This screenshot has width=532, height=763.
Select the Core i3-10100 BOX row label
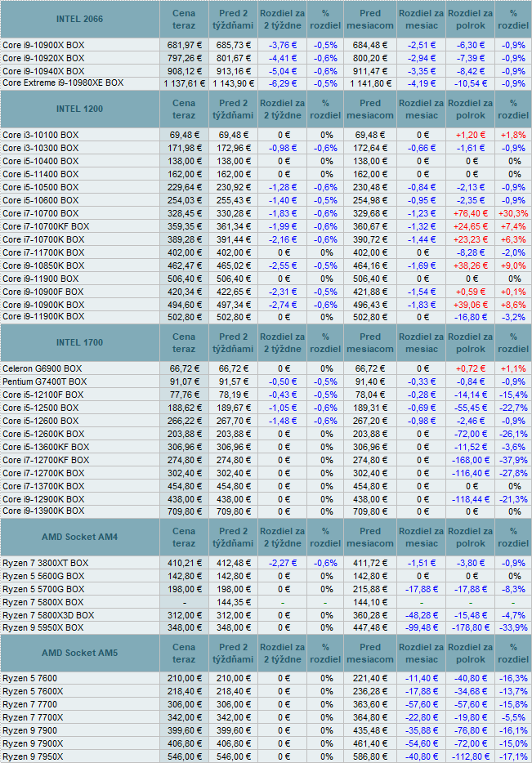pos(41,136)
